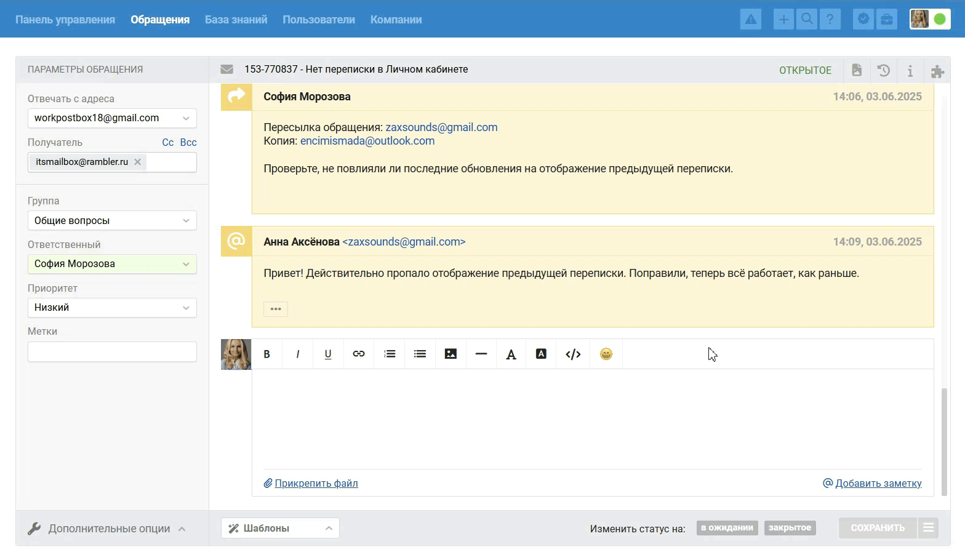Image resolution: width=965 pixels, height=560 pixels.
Task: Click the search magnifier in header
Action: click(807, 19)
